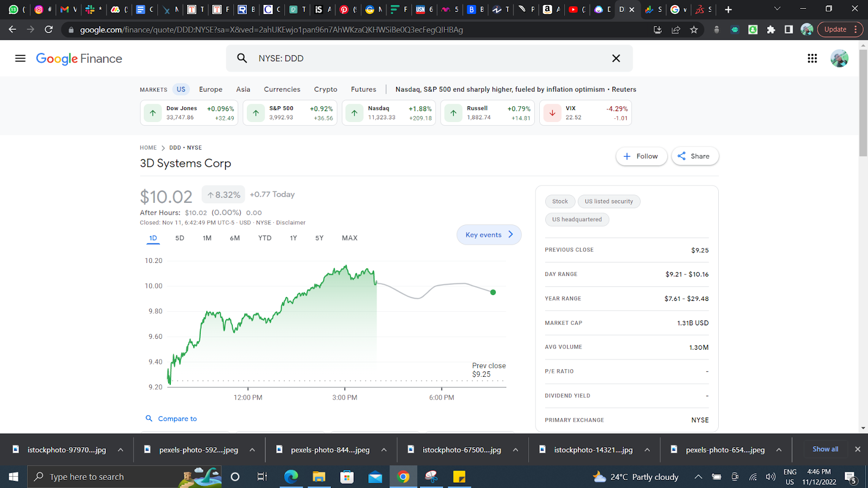Click the VIX down arrow card icon

(x=552, y=113)
